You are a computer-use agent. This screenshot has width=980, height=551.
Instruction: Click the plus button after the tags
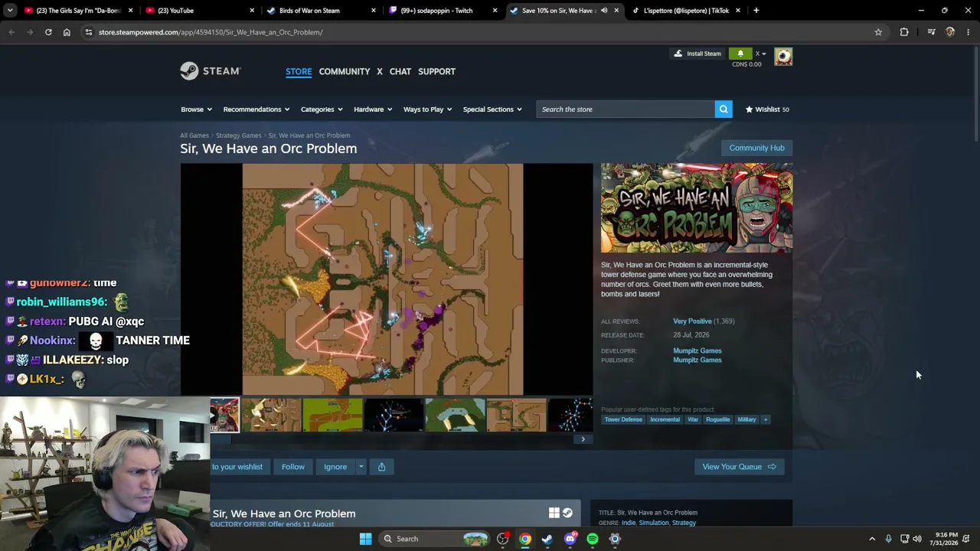click(x=765, y=419)
